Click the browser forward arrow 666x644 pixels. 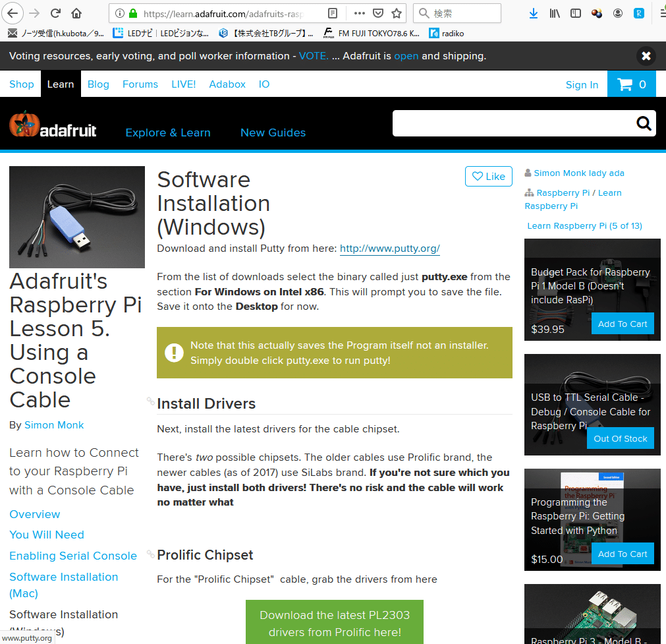pyautogui.click(x=34, y=13)
